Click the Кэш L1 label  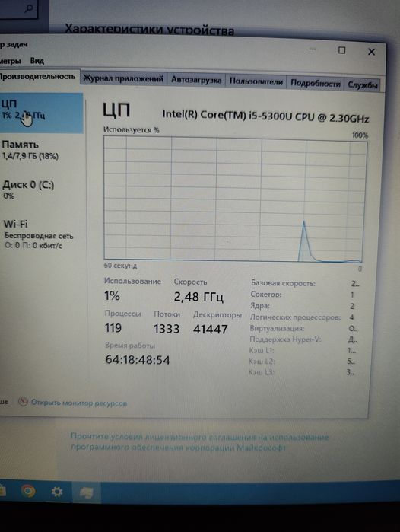262,351
